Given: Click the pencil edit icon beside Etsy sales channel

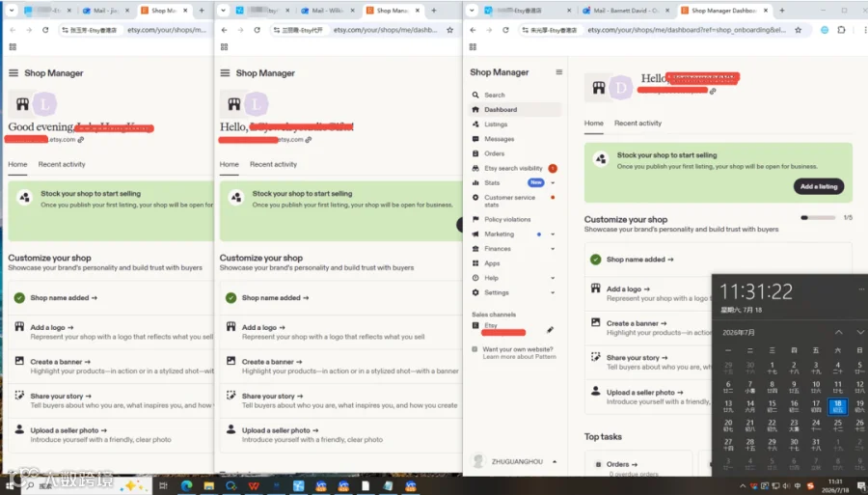Looking at the screenshot, I should click(x=550, y=329).
